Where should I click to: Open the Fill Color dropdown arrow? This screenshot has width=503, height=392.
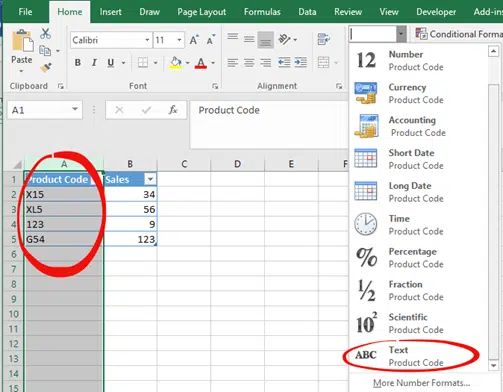click(x=187, y=63)
